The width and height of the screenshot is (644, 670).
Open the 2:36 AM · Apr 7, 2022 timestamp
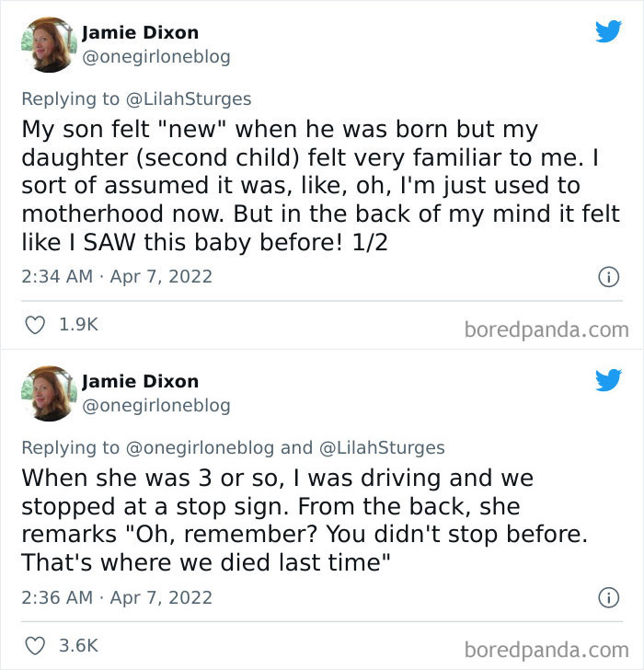[x=117, y=597]
